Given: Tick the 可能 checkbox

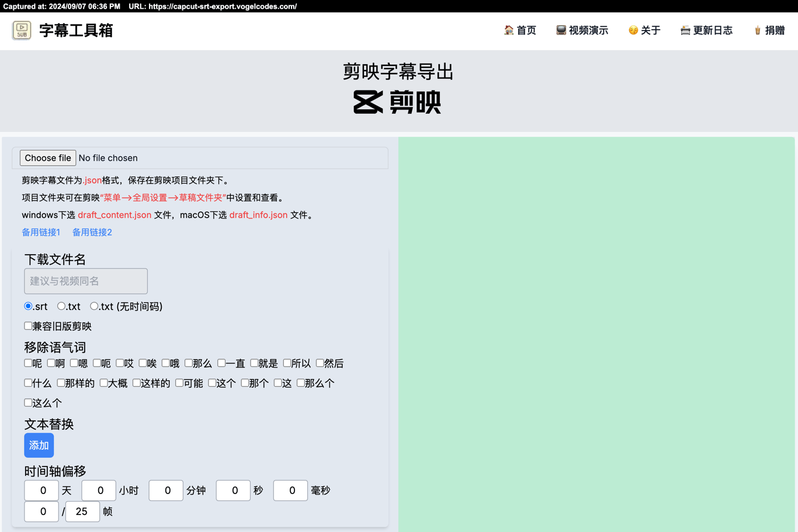Looking at the screenshot, I should (179, 383).
